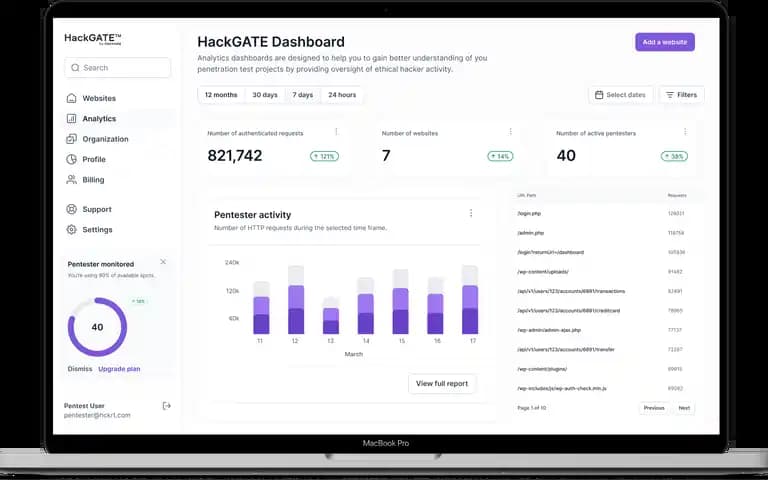Click the returnUrl dashboard login path row

point(605,252)
